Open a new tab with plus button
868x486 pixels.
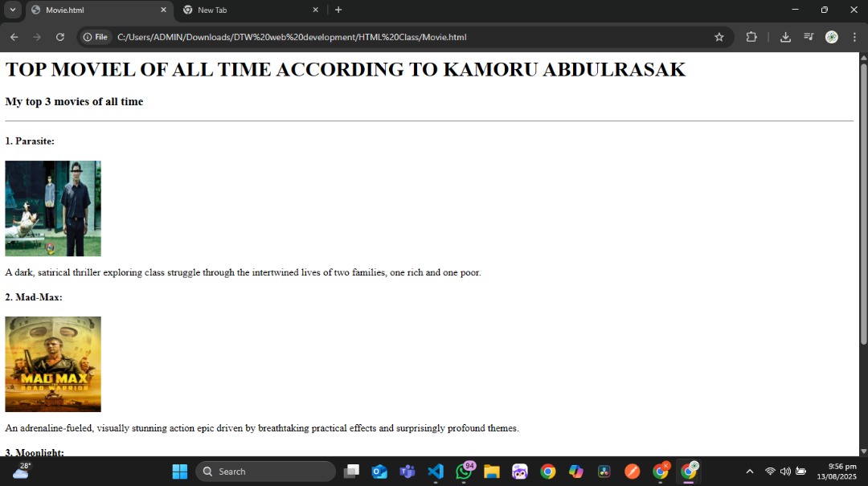pyautogui.click(x=338, y=10)
